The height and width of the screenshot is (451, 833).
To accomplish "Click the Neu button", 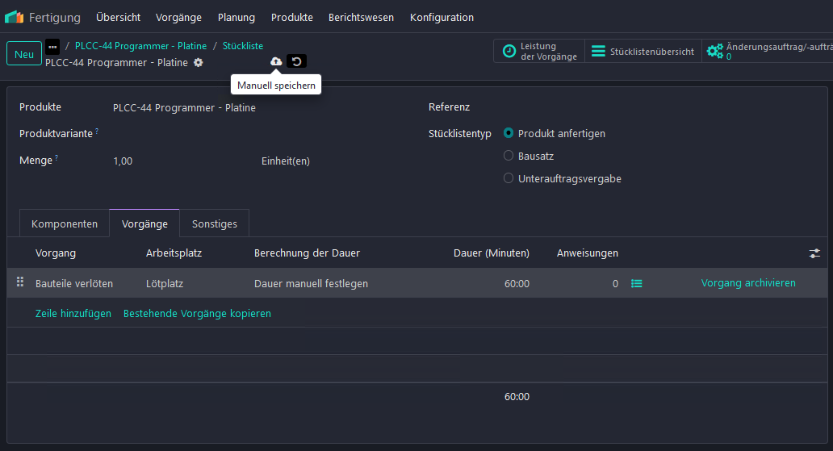I will click(x=24, y=54).
